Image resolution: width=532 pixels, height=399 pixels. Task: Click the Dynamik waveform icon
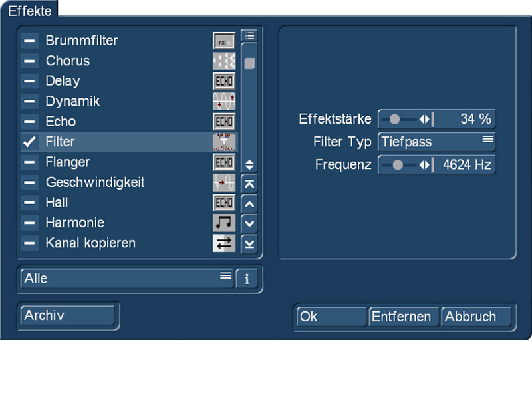(x=224, y=102)
